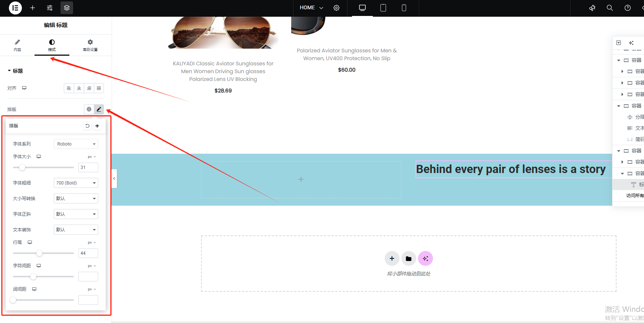Open site settings sliders icon
Image resolution: width=644 pixels, height=323 pixels.
pos(50,8)
